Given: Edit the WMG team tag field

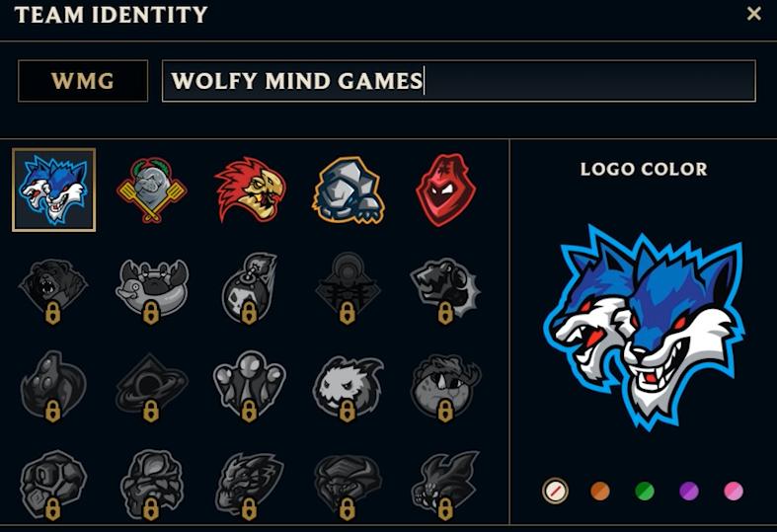Looking at the screenshot, I should pyautogui.click(x=83, y=81).
